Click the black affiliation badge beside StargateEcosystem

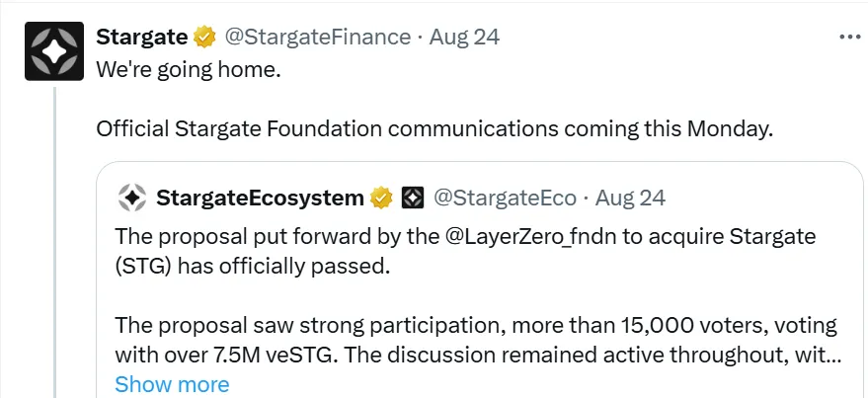point(412,198)
